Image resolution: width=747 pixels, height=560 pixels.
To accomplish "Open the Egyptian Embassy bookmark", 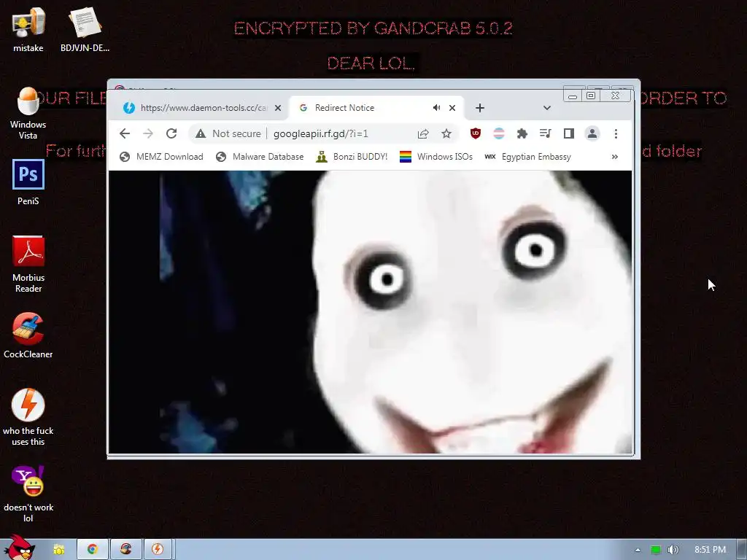I will tap(528, 157).
